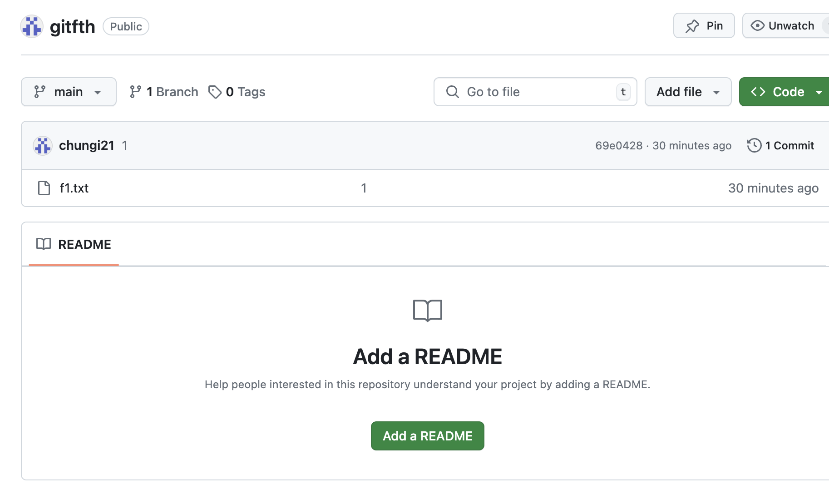
Task: Click the 'Add a README' heading text
Action: coord(428,356)
